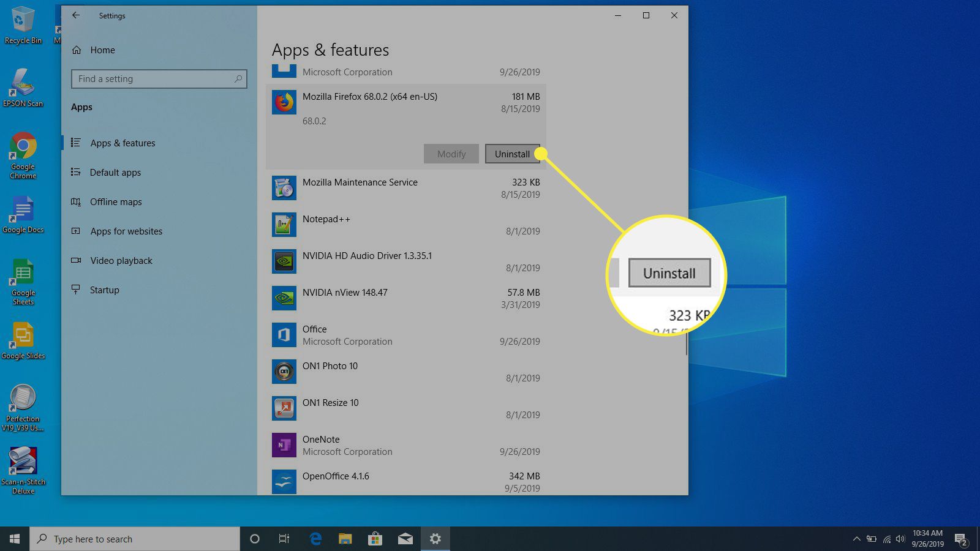Click the OneNote app icon

click(x=284, y=445)
